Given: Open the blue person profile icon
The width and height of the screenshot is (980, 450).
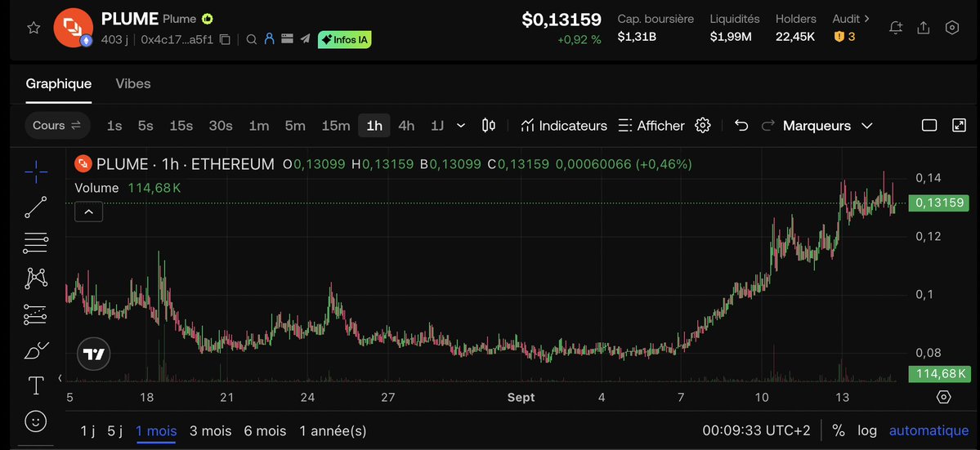Looking at the screenshot, I should (x=270, y=39).
